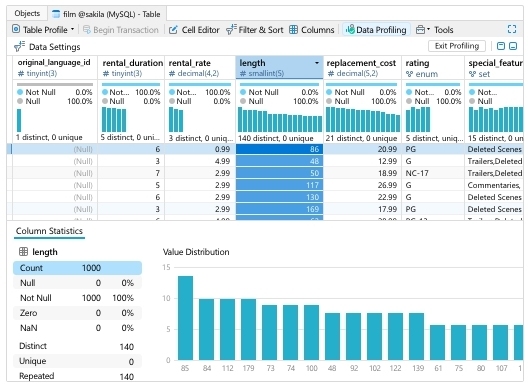Click the Begin Transaction icon
The image size is (532, 389).
[x=87, y=30]
